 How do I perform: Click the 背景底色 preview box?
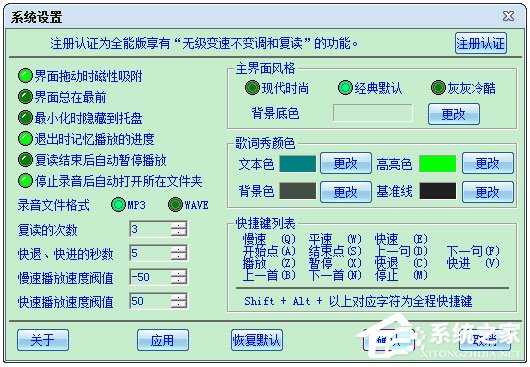372,113
